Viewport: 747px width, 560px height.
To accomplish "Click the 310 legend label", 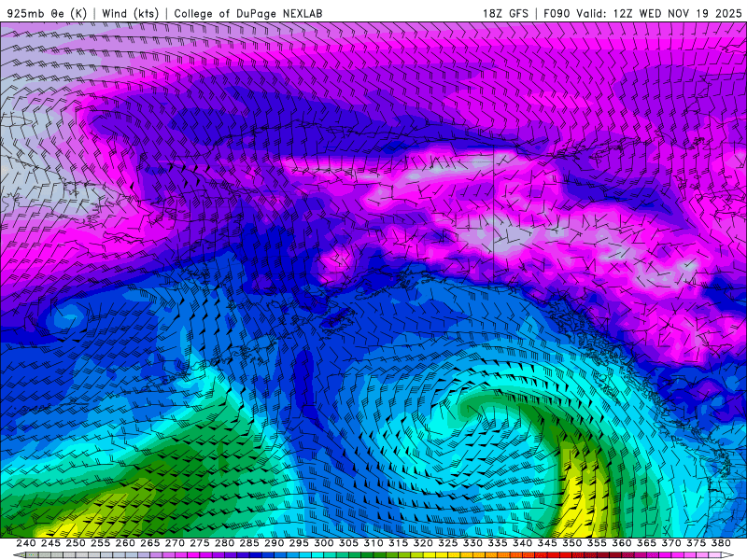I will pos(373,543).
